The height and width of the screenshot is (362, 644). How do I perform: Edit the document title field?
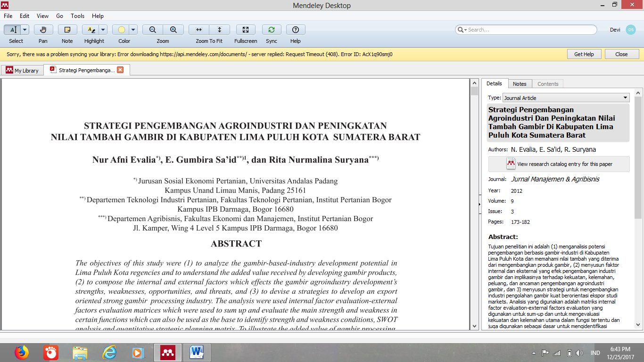click(x=558, y=123)
